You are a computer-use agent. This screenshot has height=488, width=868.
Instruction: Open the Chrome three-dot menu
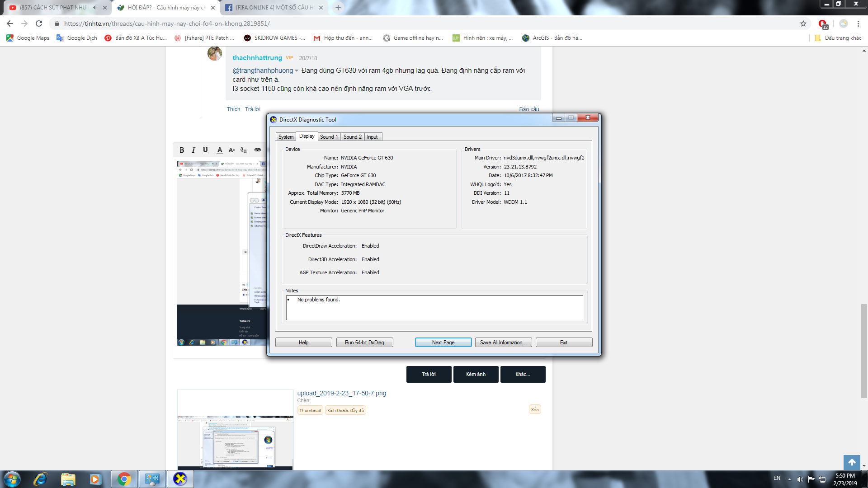click(858, 23)
